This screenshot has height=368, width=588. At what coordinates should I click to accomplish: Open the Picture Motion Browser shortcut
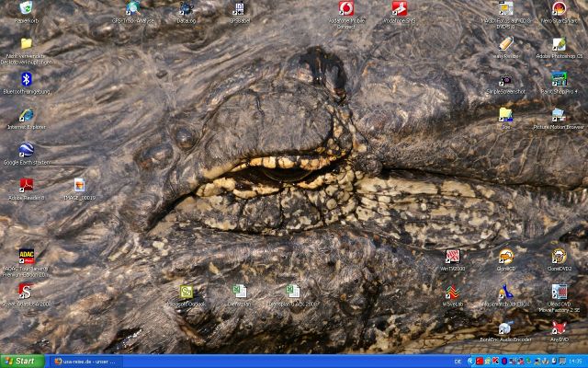point(560,115)
